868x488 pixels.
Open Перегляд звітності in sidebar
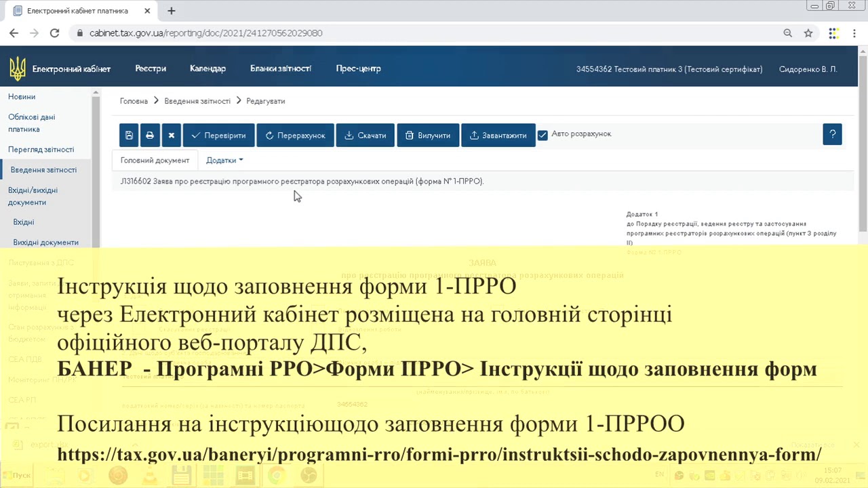point(41,149)
